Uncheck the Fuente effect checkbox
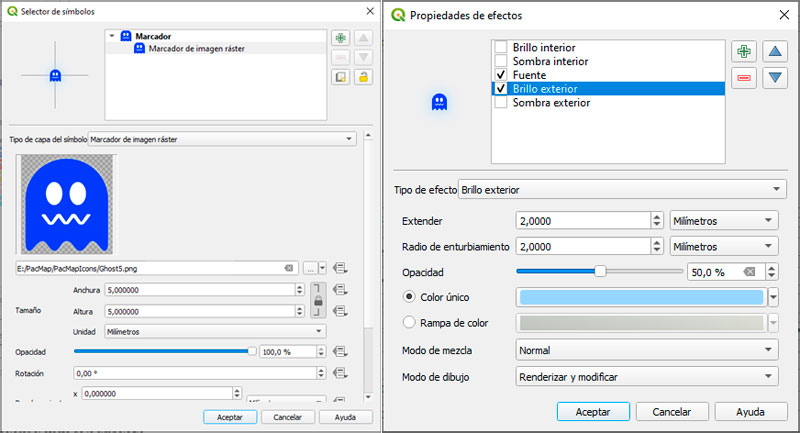The image size is (800, 433). [501, 74]
